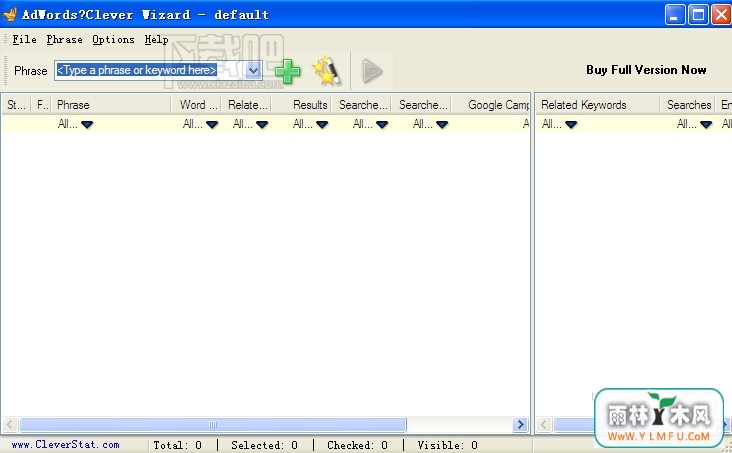Open the Relate column All filter dropdown
The image size is (732, 453).
tap(262, 124)
